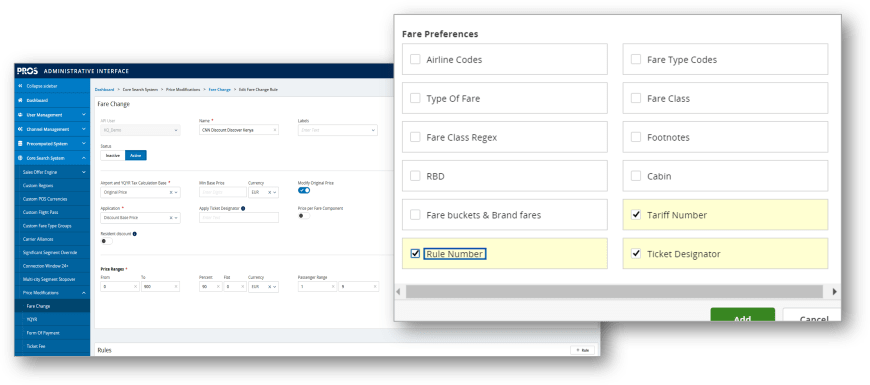Open Dashboard via its home icon
This screenshot has width=870, height=385.
(20, 100)
